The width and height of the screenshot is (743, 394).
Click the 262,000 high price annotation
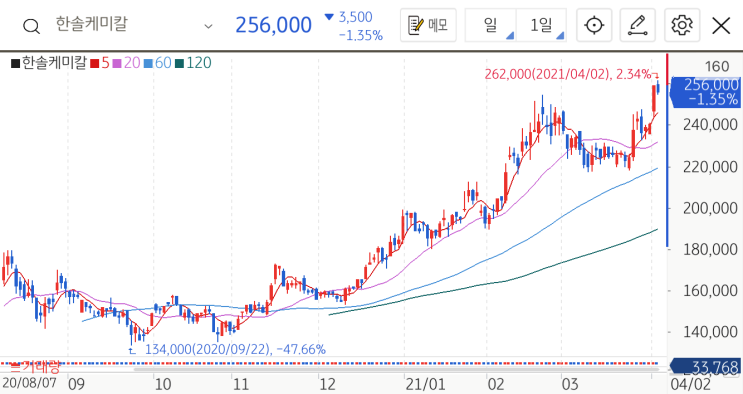click(568, 74)
